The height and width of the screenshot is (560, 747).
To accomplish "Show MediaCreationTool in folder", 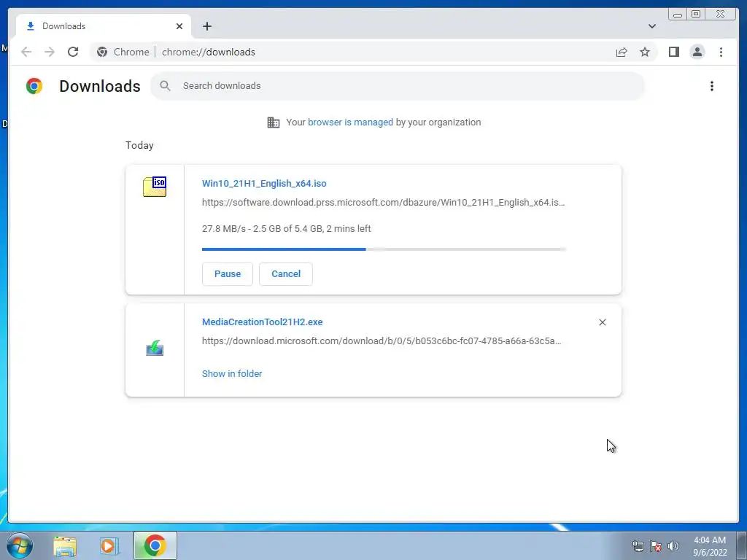I will pyautogui.click(x=232, y=374).
